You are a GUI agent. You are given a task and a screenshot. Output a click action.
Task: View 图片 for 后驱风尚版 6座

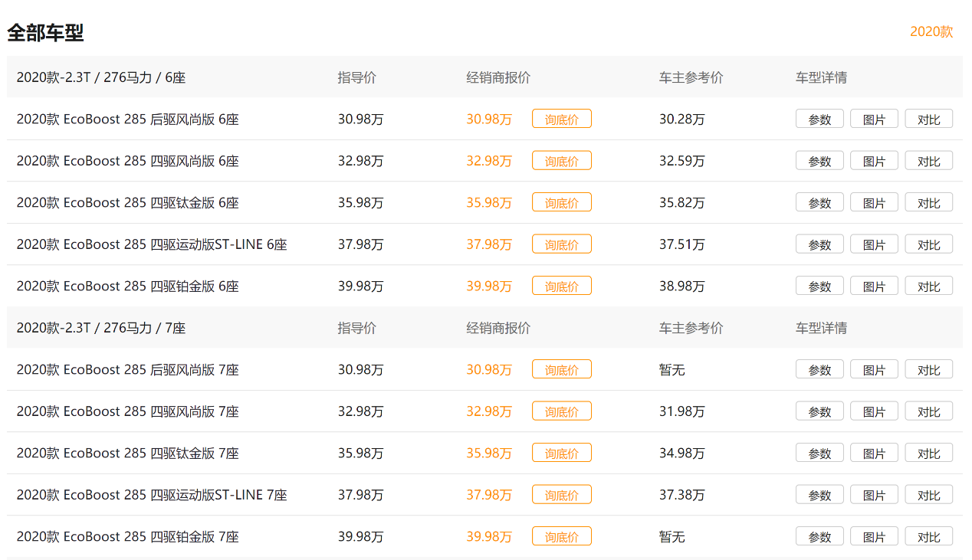874,119
